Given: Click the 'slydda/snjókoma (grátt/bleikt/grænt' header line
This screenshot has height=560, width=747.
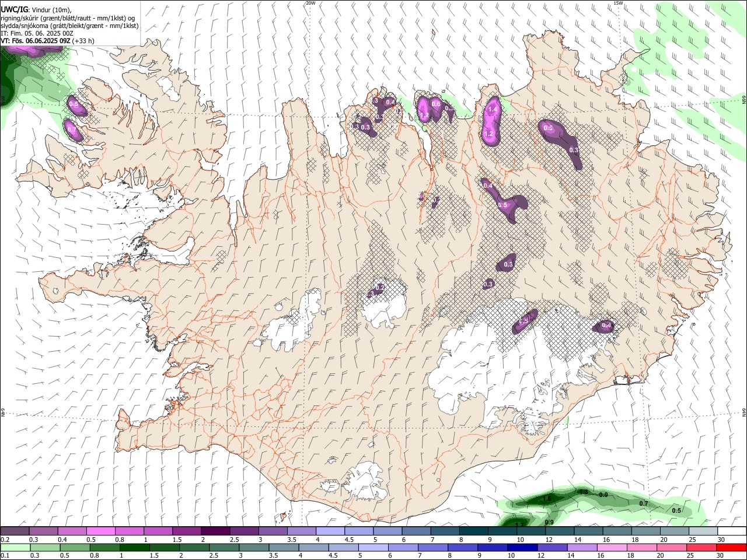Looking at the screenshot, I should tap(69, 26).
